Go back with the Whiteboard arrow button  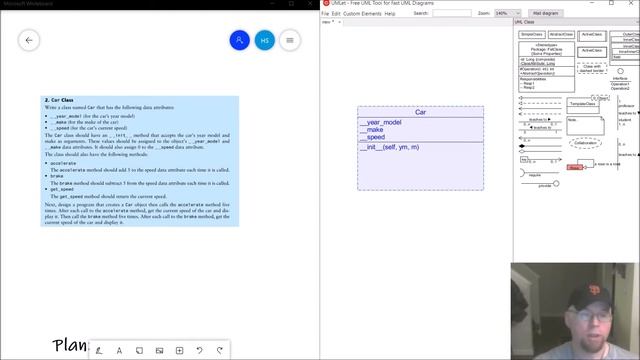29,40
